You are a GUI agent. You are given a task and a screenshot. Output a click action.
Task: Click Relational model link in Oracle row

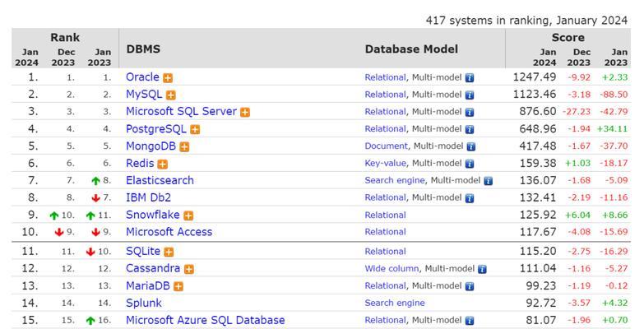pos(385,77)
